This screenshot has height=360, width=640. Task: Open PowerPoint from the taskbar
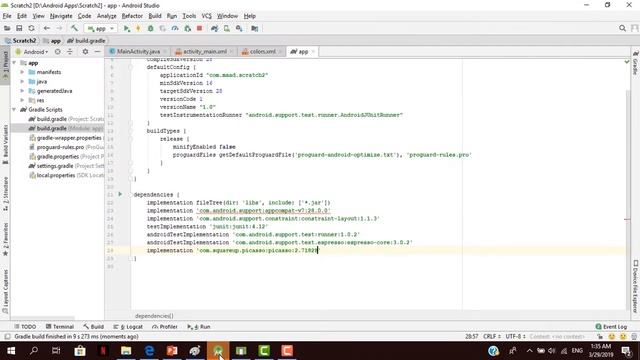coord(172,351)
